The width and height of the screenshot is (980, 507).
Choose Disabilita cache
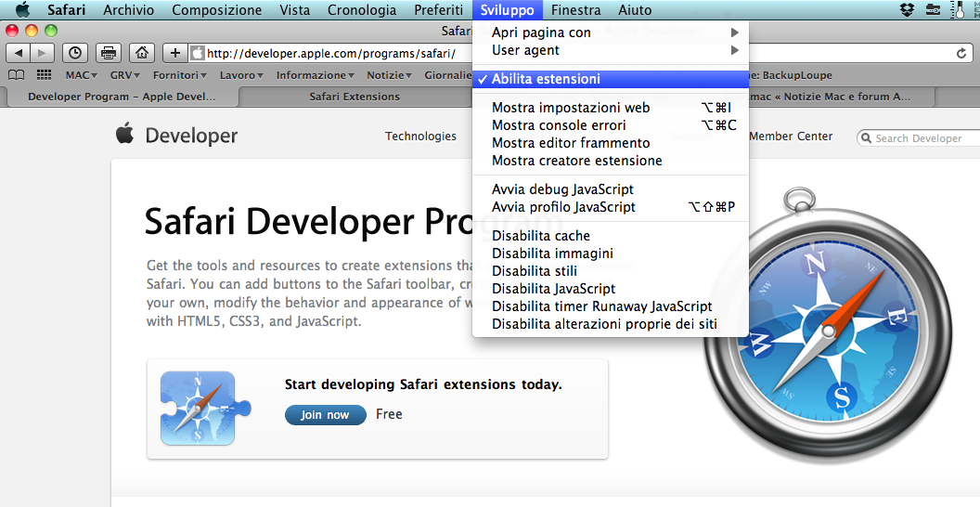(x=611, y=236)
